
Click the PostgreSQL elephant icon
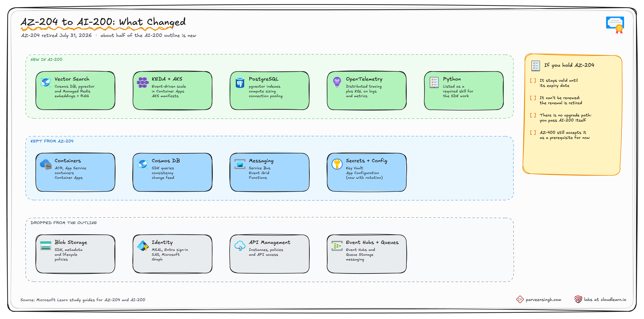tap(240, 82)
